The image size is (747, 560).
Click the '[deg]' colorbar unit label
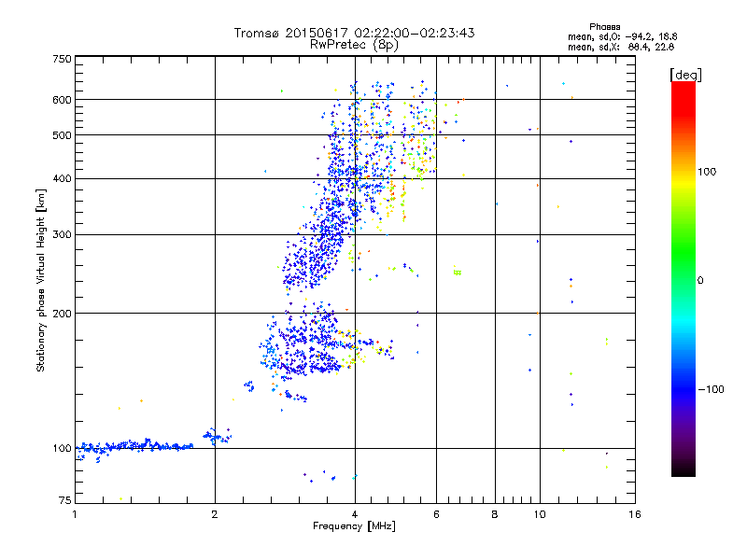pos(685,75)
